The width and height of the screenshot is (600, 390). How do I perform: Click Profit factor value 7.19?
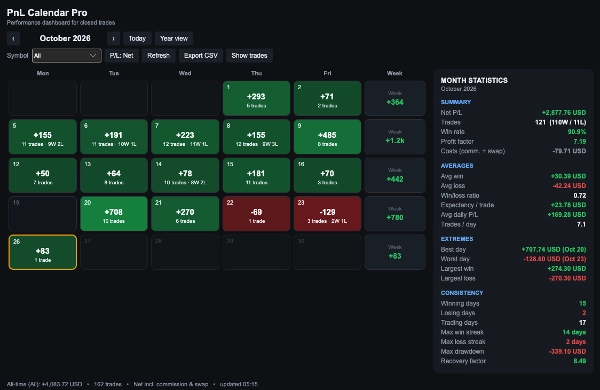(579, 142)
